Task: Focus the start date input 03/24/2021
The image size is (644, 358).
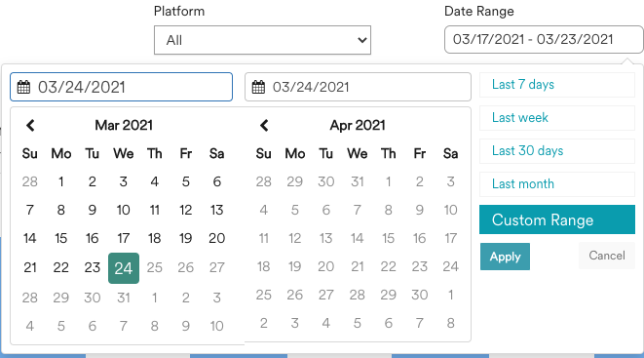Action: click(121, 87)
